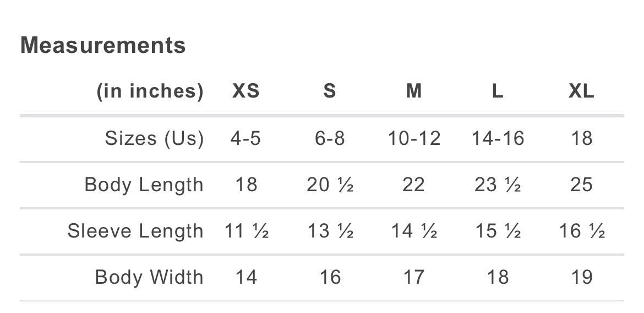Click US size 14-16 cell
The height and width of the screenshot is (313, 644).
click(x=498, y=138)
